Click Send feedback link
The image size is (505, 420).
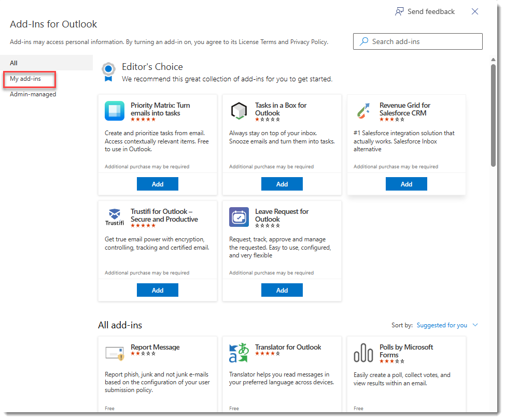pyautogui.click(x=425, y=11)
